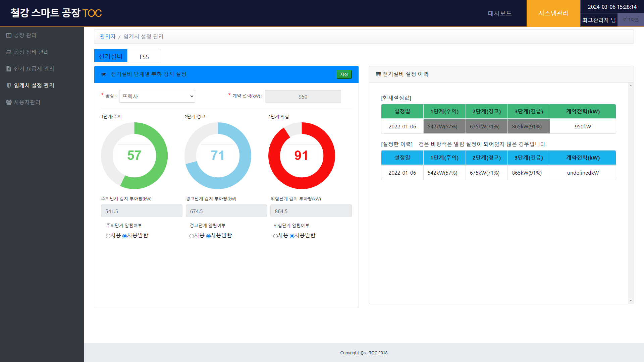Click the 전기 요금제 관리 document icon

[9, 69]
